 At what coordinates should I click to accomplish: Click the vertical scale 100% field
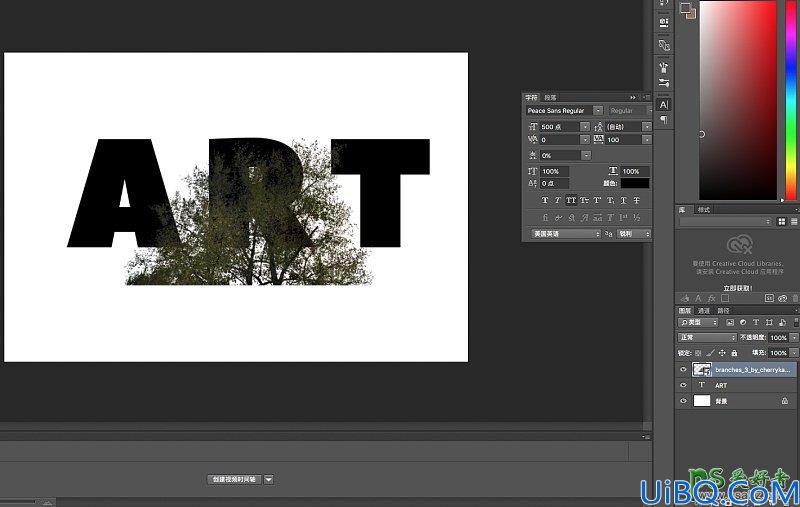[x=554, y=171]
